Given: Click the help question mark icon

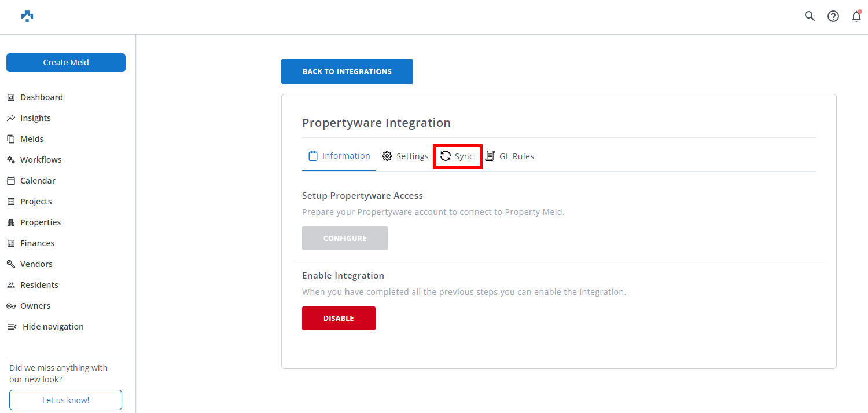Looking at the screenshot, I should pyautogui.click(x=833, y=16).
